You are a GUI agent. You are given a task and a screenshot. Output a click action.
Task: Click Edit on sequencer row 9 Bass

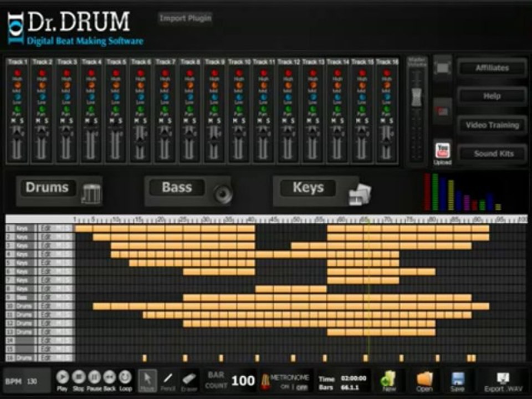45,298
